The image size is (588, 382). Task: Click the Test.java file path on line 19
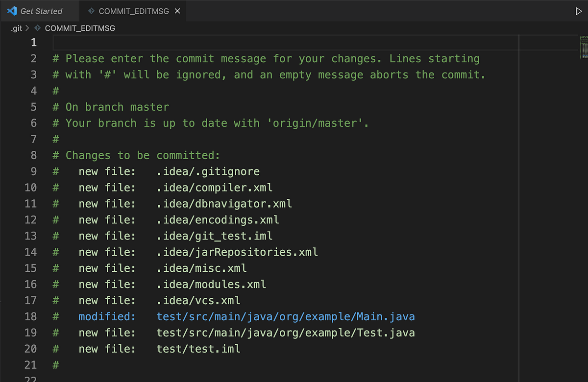click(x=286, y=333)
